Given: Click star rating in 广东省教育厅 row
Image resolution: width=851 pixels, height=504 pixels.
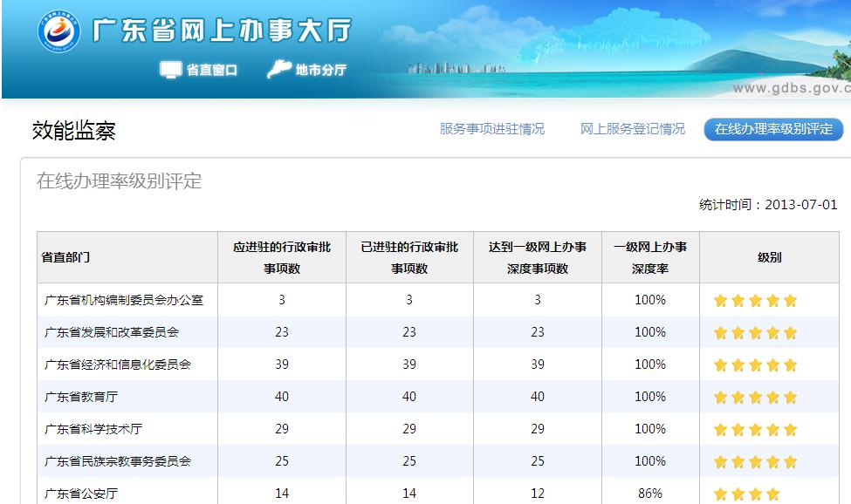Looking at the screenshot, I should pyautogui.click(x=755, y=398).
